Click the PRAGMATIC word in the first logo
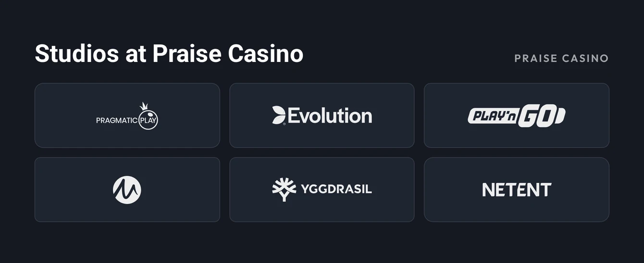This screenshot has height=263, width=644. 117,120
